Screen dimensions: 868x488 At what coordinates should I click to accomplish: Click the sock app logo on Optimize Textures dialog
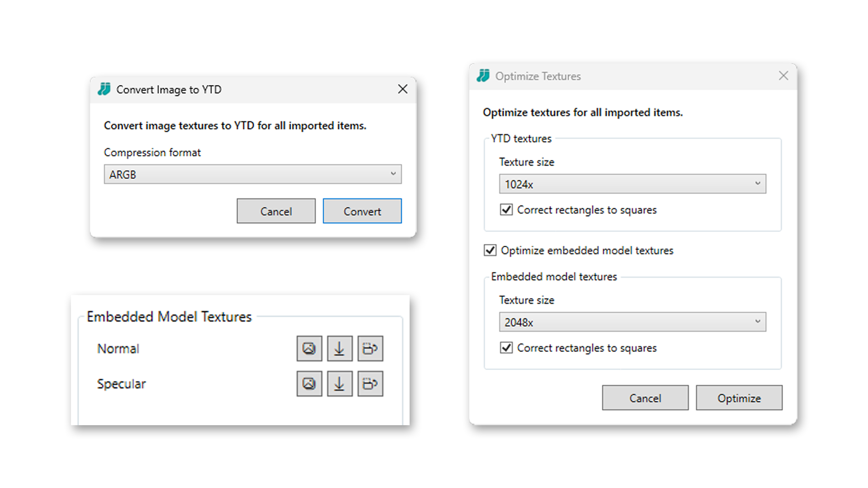click(x=483, y=76)
